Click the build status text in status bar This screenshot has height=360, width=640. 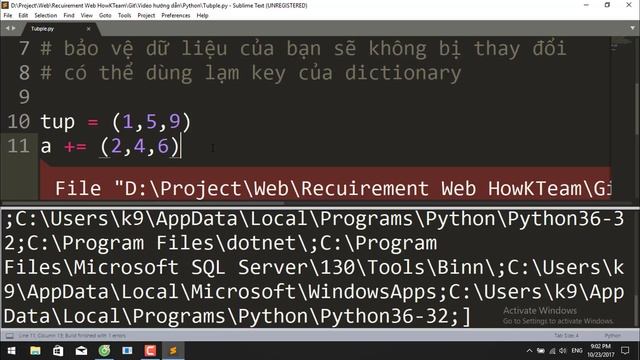click(72, 336)
